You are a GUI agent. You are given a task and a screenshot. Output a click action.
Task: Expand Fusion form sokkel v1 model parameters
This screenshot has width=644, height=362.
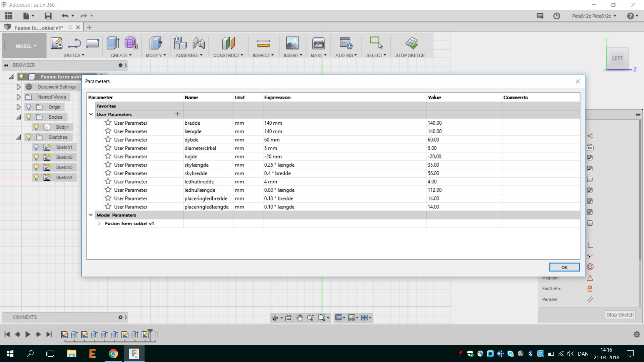coord(99,224)
